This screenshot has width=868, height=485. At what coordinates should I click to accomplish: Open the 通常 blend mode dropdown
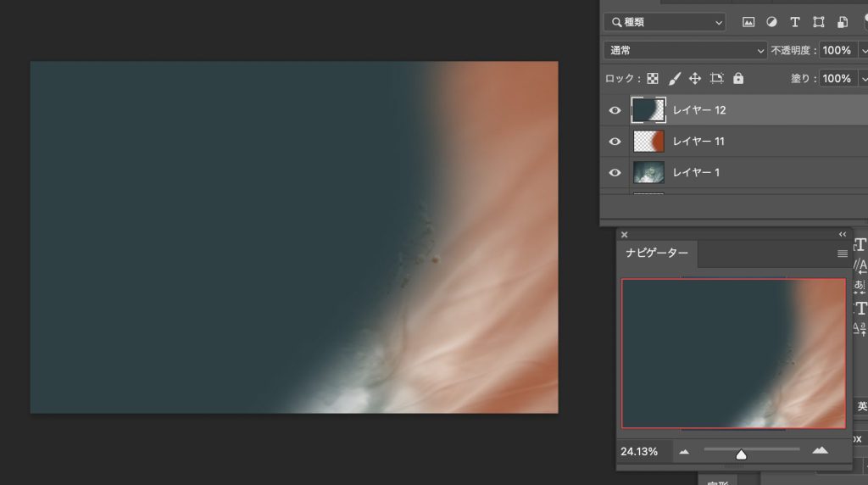click(685, 50)
